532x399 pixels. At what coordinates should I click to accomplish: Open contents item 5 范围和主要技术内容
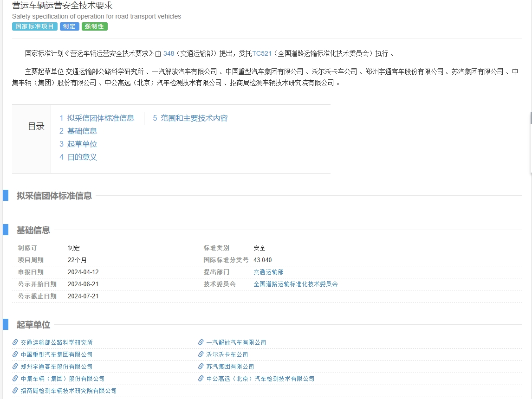click(190, 118)
